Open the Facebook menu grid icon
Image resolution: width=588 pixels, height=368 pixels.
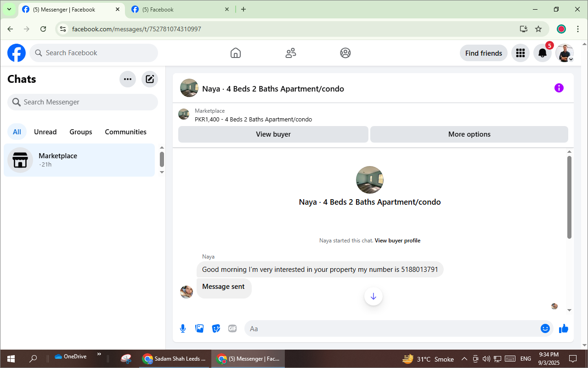click(520, 53)
